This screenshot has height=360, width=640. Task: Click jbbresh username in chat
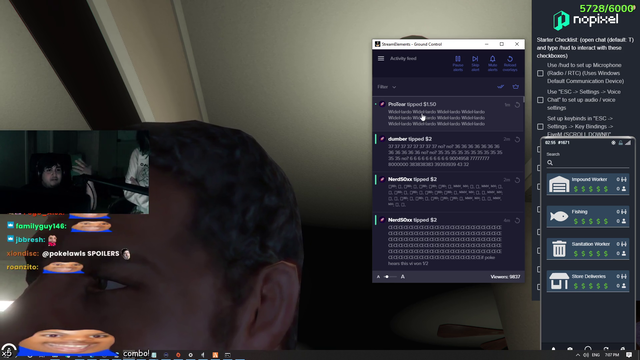(30, 240)
